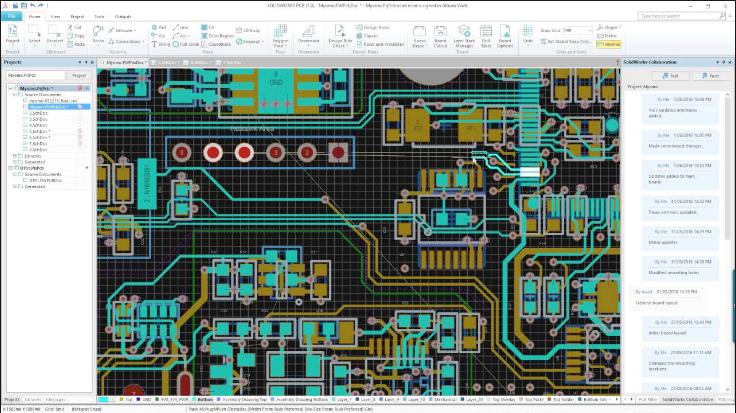Open the Project ribbon tab
736x413 pixels.
[77, 16]
